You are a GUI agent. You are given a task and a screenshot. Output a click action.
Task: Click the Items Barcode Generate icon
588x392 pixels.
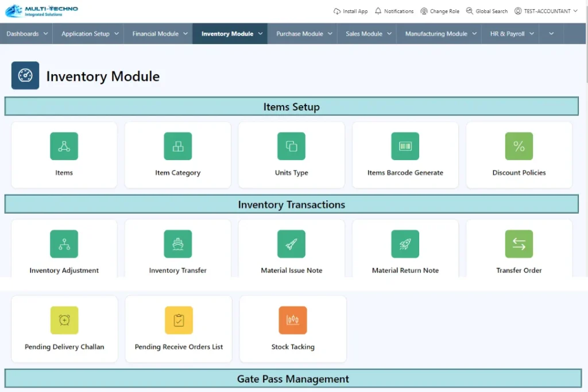[405, 146]
